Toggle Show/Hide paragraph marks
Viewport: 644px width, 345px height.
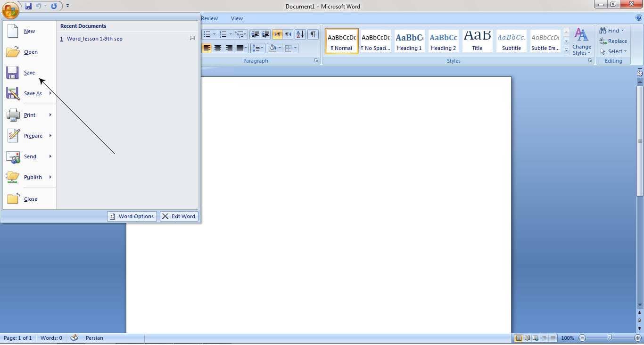click(x=313, y=34)
